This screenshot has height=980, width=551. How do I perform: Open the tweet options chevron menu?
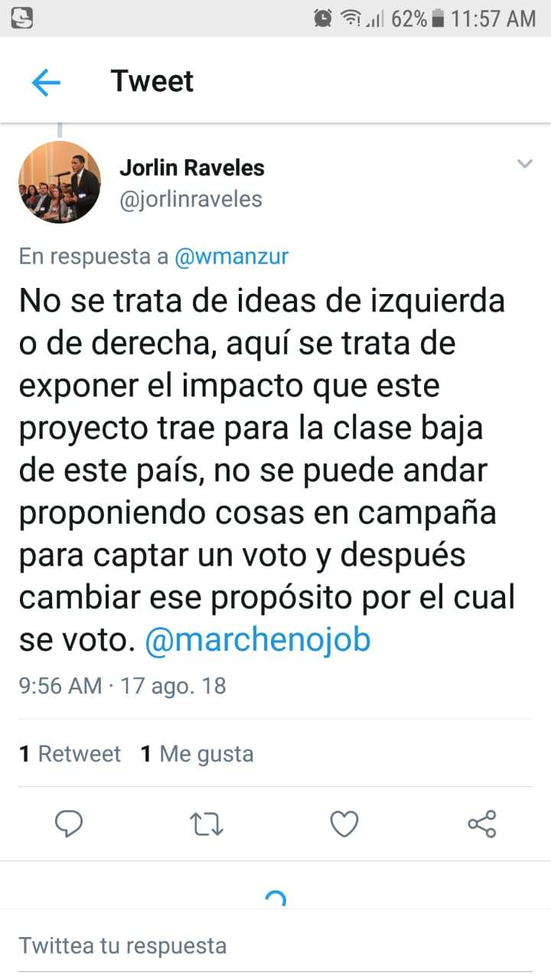[524, 163]
